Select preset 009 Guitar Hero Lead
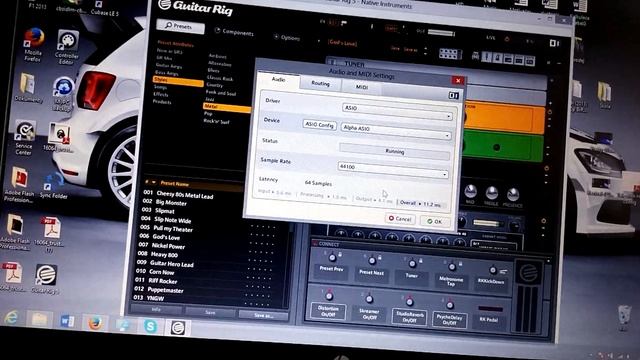640x360 pixels. coord(165,263)
